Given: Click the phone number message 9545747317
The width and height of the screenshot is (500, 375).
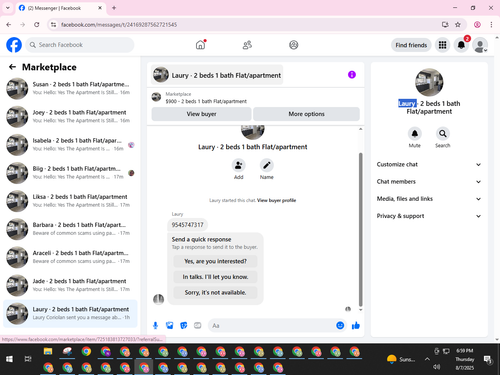Looking at the screenshot, I should click(x=187, y=225).
